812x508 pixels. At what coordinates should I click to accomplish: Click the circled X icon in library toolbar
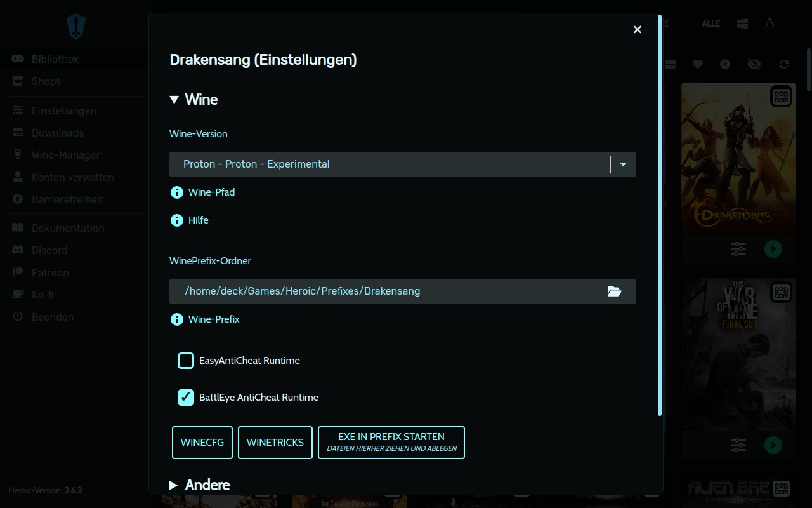click(725, 64)
